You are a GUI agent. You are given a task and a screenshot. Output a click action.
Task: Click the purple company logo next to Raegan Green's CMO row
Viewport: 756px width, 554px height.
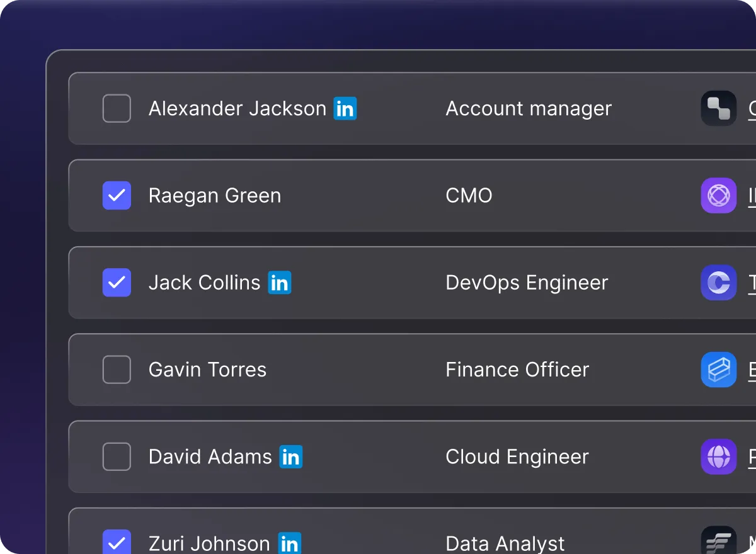coord(718,196)
